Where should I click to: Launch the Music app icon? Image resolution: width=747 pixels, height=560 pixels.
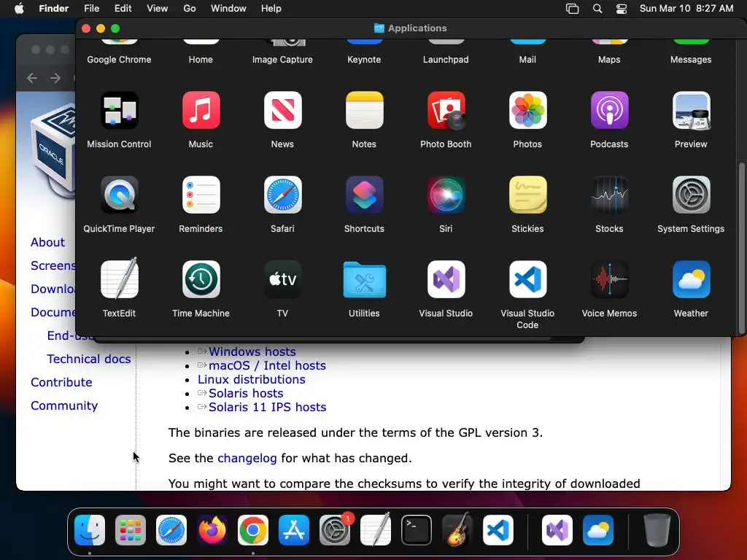pos(201,111)
